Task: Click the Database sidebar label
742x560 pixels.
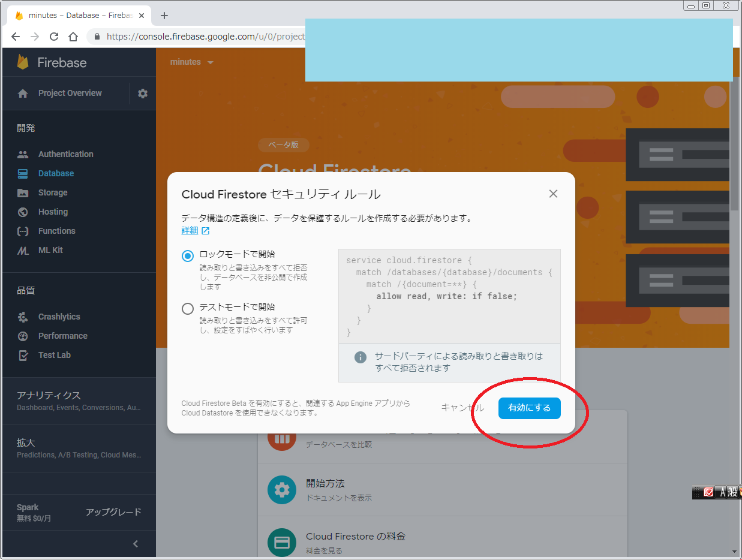Action: point(56,173)
